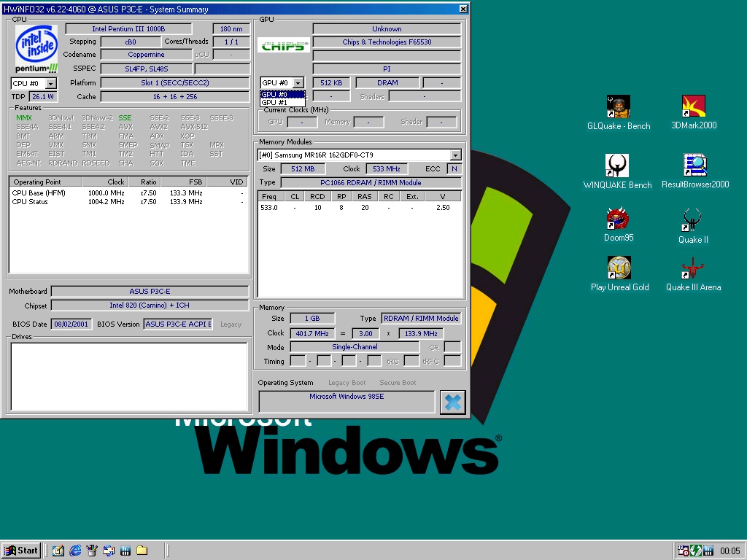Image resolution: width=747 pixels, height=560 pixels.
Task: Click the Clock column header in CPU table
Action: (104, 182)
